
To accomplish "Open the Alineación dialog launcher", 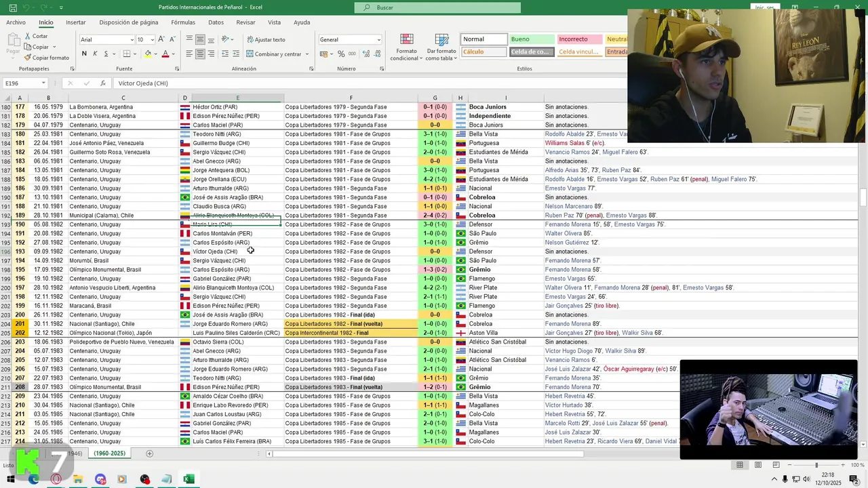I will tap(311, 69).
